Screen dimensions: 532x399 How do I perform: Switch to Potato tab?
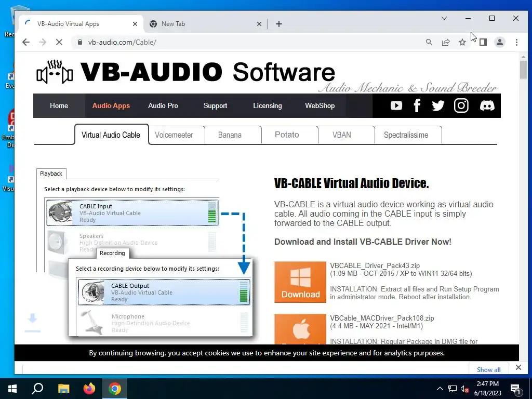pyautogui.click(x=287, y=135)
